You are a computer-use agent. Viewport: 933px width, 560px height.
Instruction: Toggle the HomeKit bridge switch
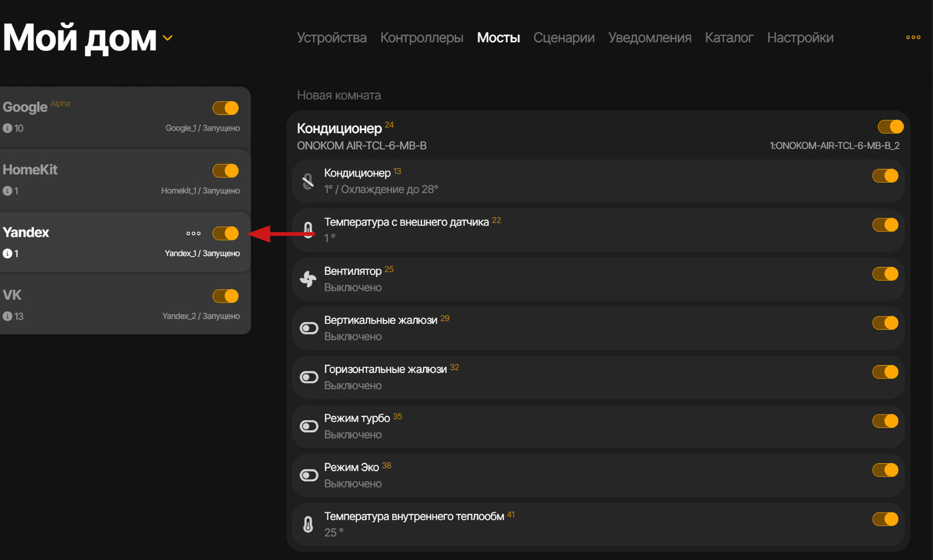(x=226, y=171)
